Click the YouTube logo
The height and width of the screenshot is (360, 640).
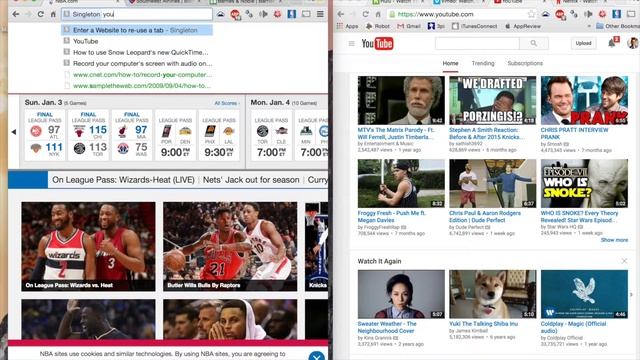pyautogui.click(x=377, y=43)
